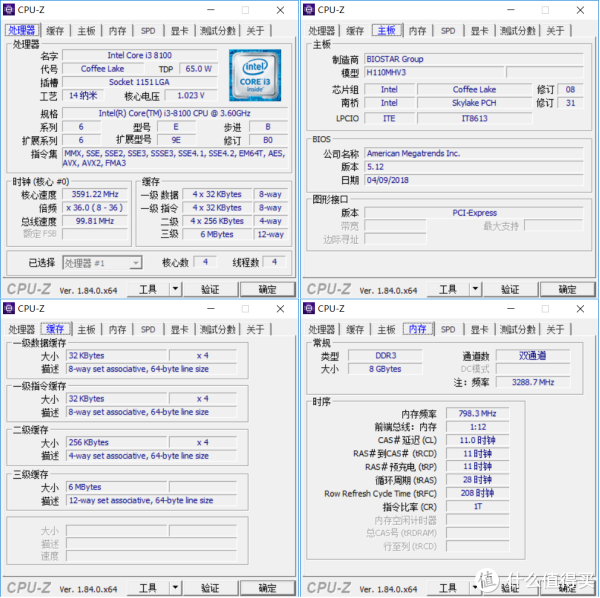The width and height of the screenshot is (600, 598).
Task: Click the x 36.0 ( 8 - 36 ) multiplier value
Action: [x=95, y=208]
